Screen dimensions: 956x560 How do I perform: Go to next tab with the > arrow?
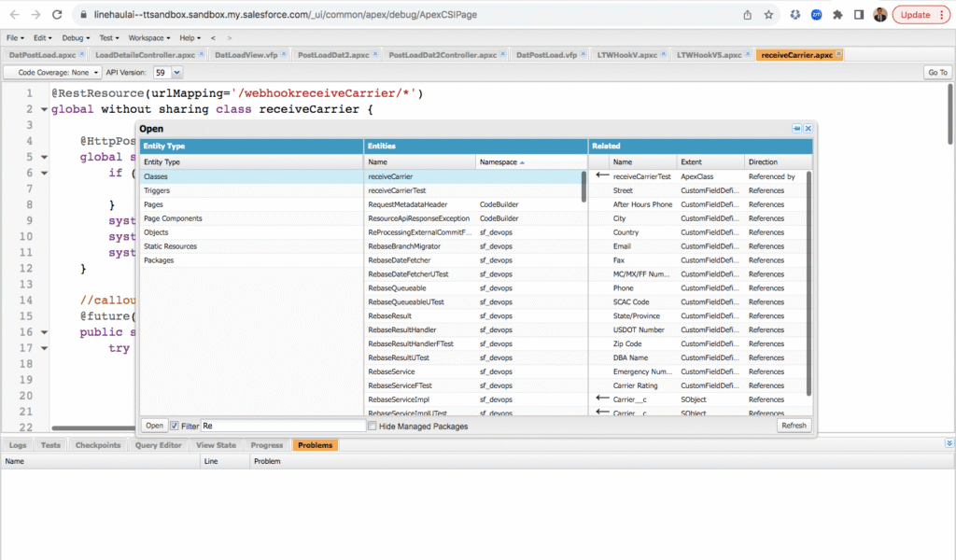(x=230, y=37)
